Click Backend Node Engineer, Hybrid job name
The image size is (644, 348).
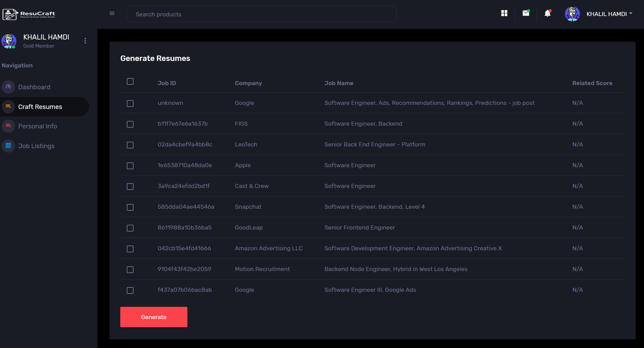click(396, 269)
